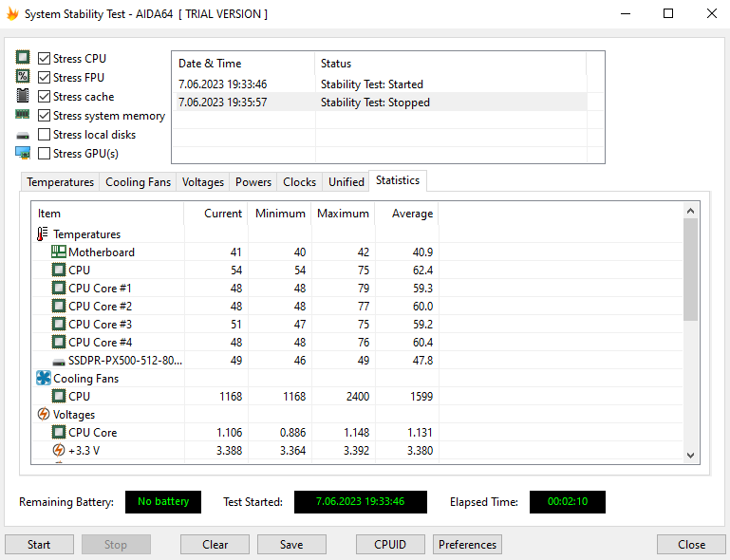The width and height of the screenshot is (730, 560).
Task: Enable the Stress local disks checkbox
Action: click(44, 134)
